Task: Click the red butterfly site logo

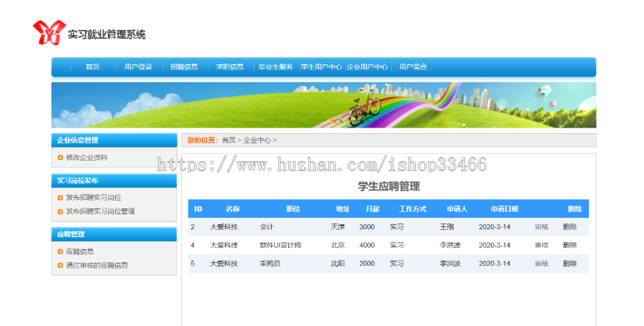Action: pyautogui.click(x=49, y=32)
